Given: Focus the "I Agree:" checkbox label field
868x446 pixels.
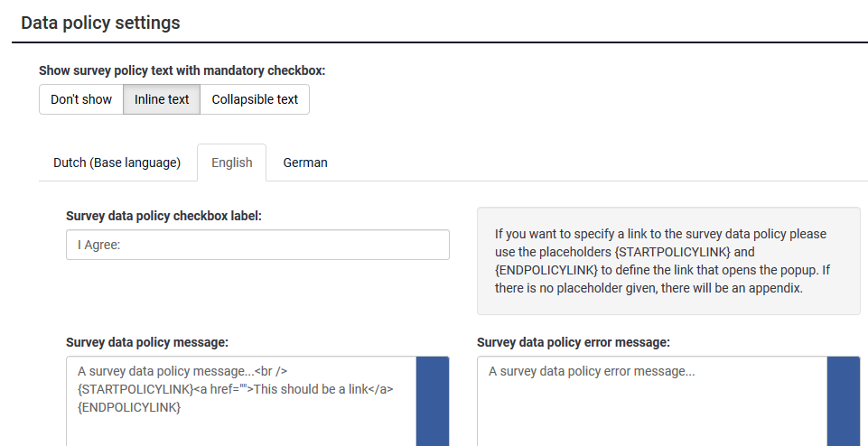Looking at the screenshot, I should point(257,245).
